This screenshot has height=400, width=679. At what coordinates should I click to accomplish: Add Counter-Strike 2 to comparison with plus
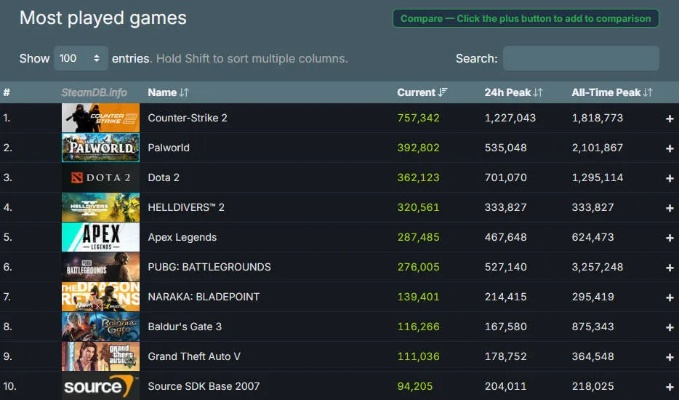[x=670, y=118]
